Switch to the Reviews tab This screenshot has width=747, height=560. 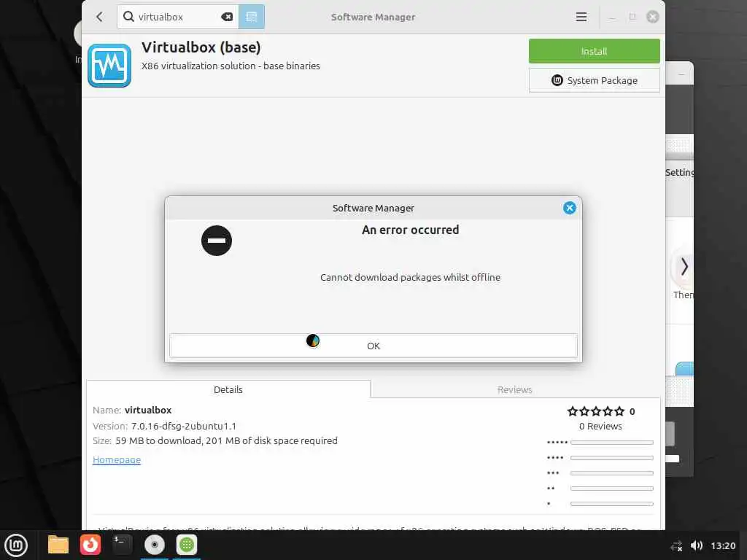pos(514,389)
